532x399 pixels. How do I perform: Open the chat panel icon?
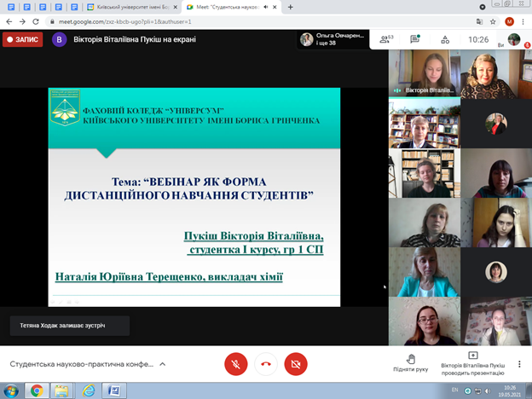pos(415,39)
